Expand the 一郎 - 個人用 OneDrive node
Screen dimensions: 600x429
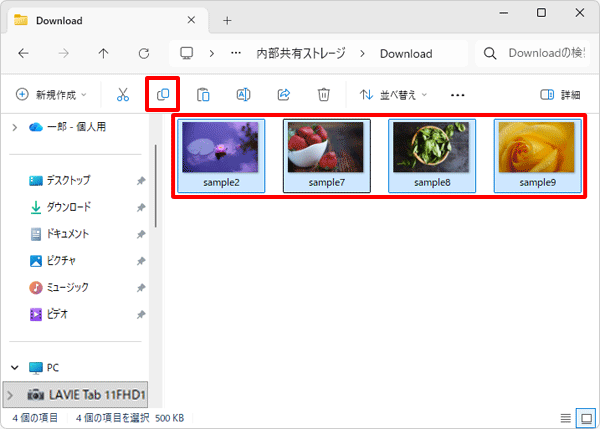[x=15, y=127]
